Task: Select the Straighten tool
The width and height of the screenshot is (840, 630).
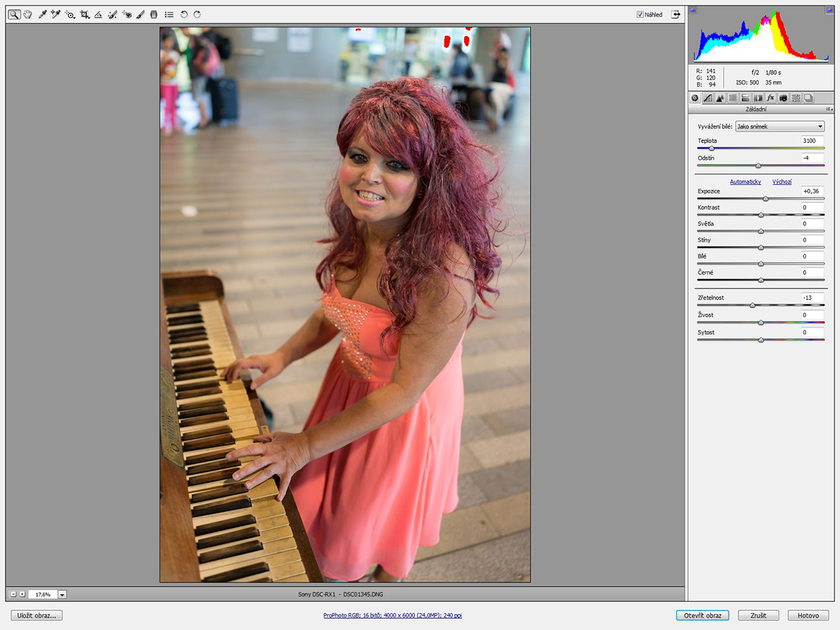Action: pos(98,14)
